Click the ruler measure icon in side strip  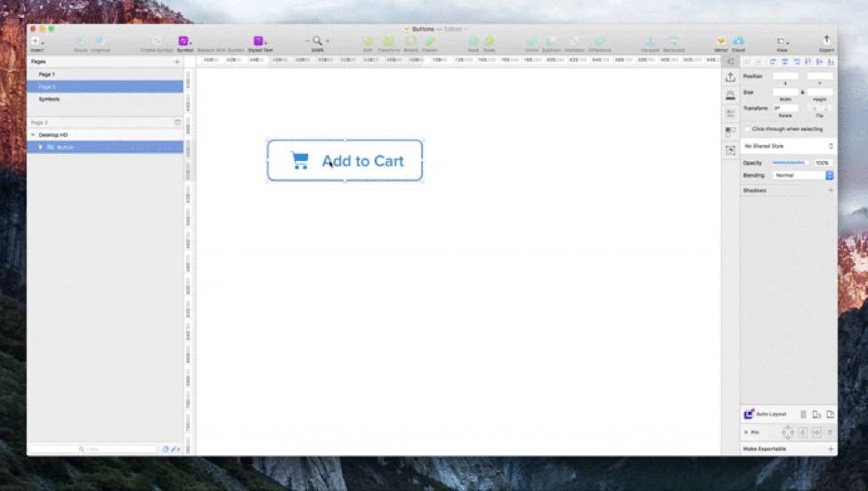click(730, 95)
